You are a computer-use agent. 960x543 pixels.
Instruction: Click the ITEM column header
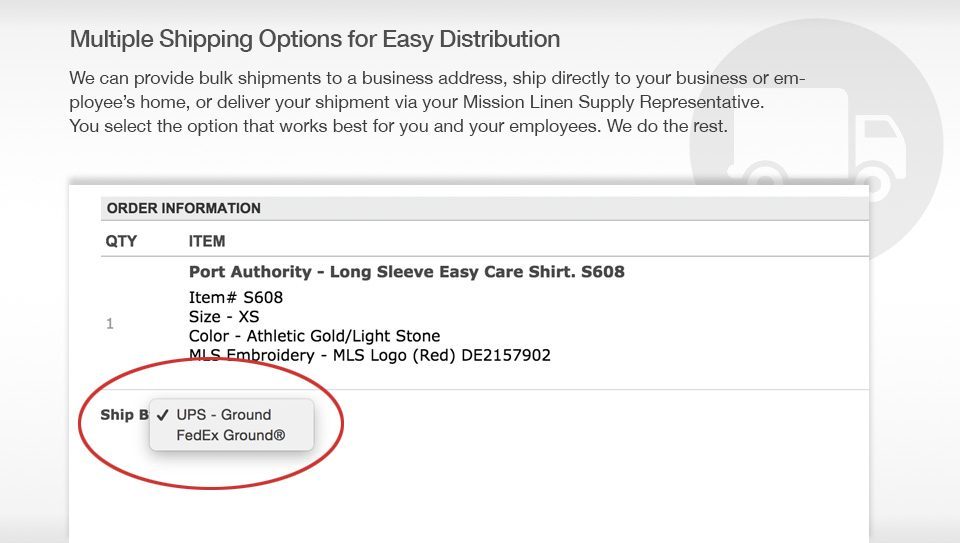click(x=207, y=241)
